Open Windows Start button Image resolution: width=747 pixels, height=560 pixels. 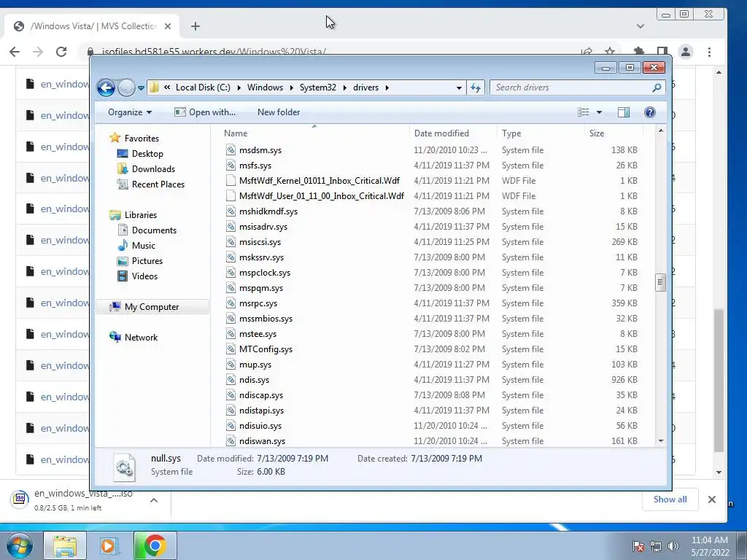click(x=20, y=545)
